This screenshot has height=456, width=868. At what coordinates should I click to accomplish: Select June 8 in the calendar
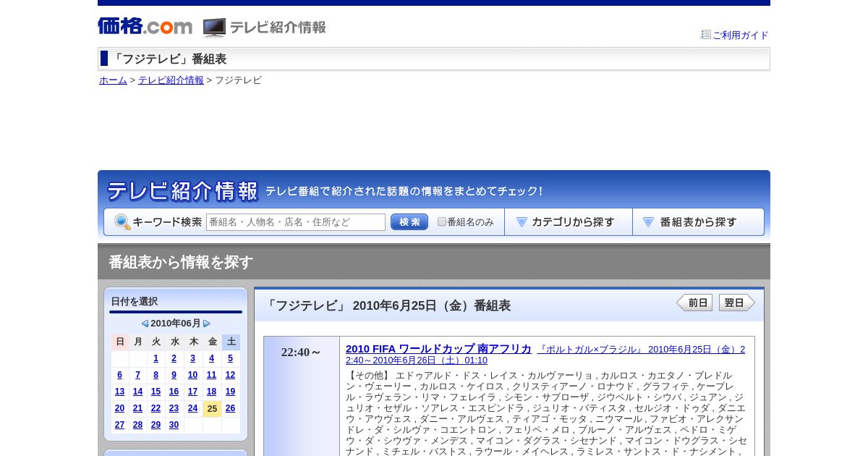156,375
